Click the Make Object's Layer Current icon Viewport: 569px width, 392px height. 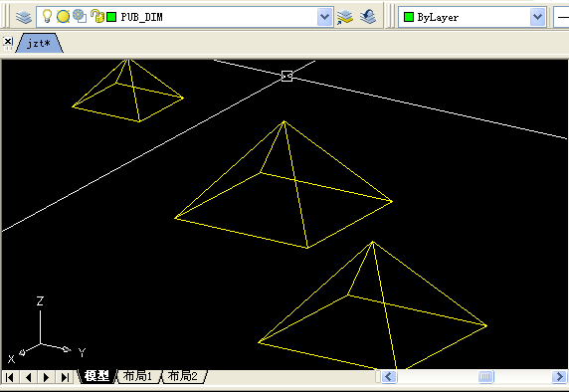point(345,17)
